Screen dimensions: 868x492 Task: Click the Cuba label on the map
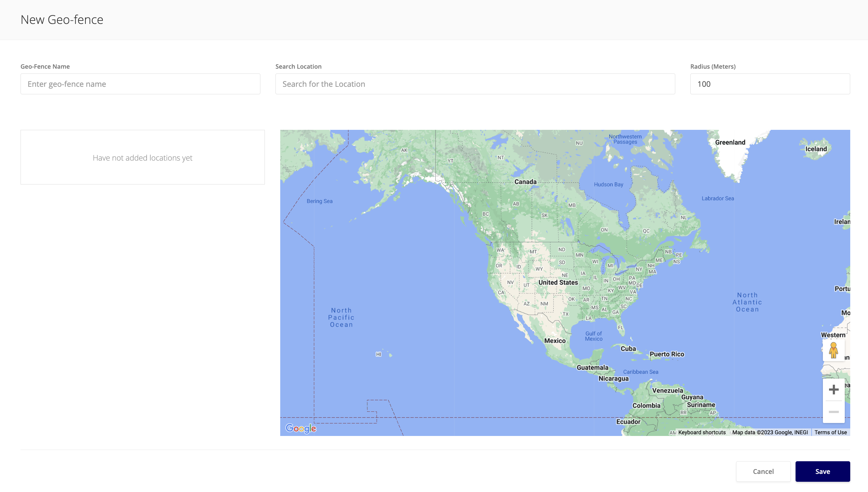click(x=628, y=348)
